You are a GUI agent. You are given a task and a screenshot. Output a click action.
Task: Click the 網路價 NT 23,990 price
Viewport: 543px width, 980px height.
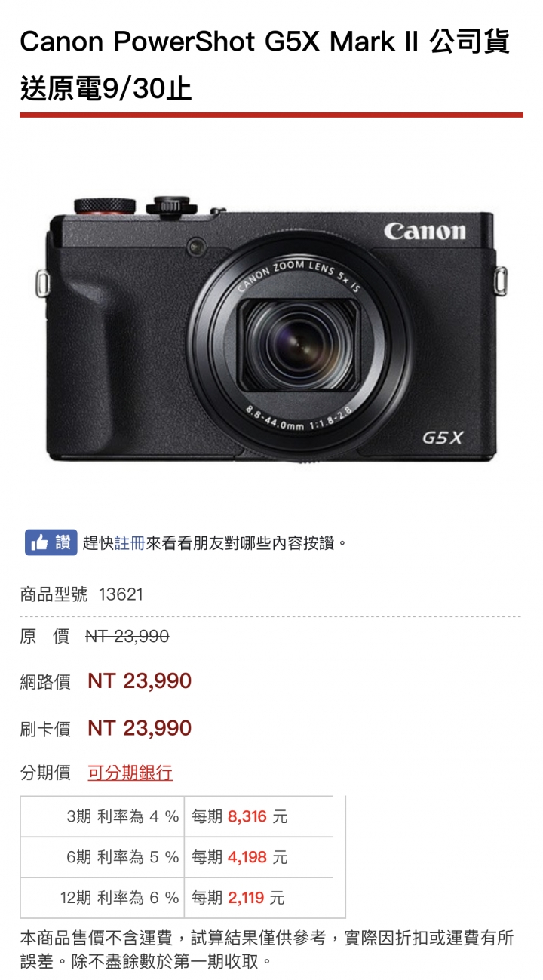pyautogui.click(x=140, y=681)
